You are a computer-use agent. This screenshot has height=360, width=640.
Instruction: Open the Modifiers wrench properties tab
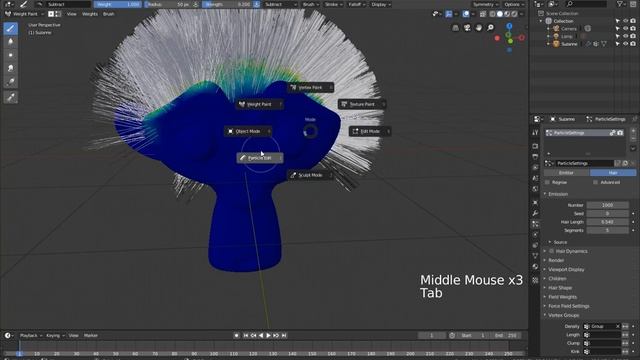[536, 213]
